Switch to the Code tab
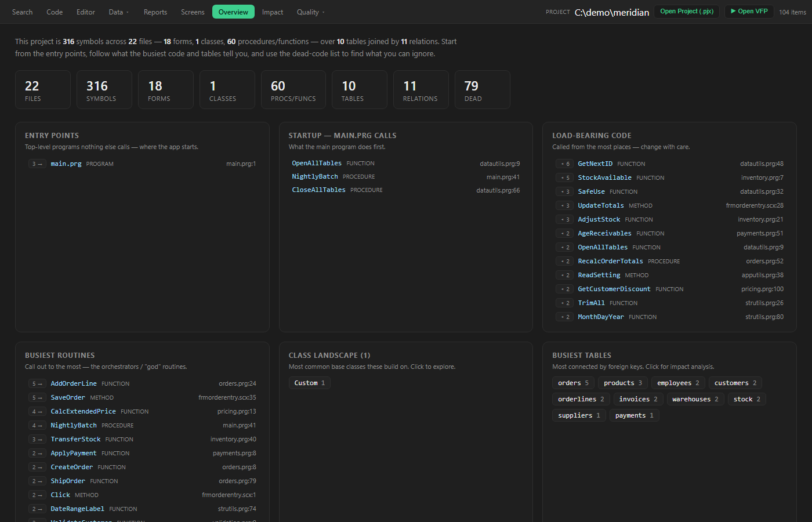Viewport: 812px width, 522px height. tap(55, 12)
